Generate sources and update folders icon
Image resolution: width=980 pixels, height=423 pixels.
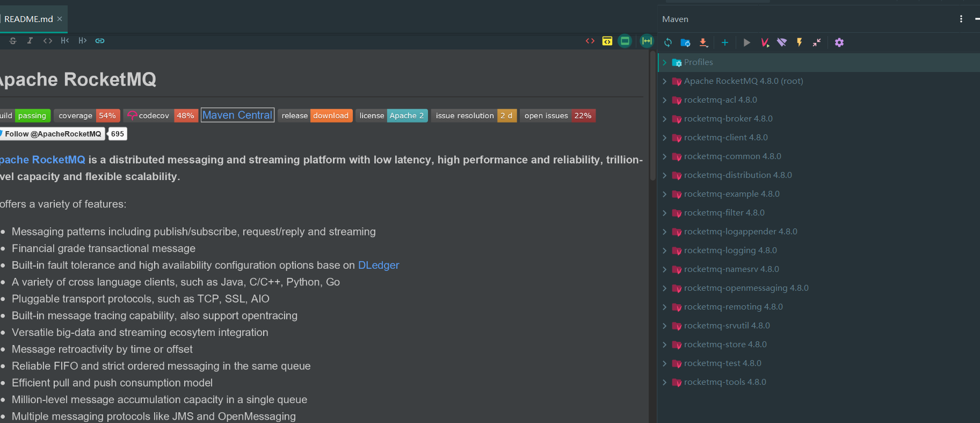click(x=686, y=42)
